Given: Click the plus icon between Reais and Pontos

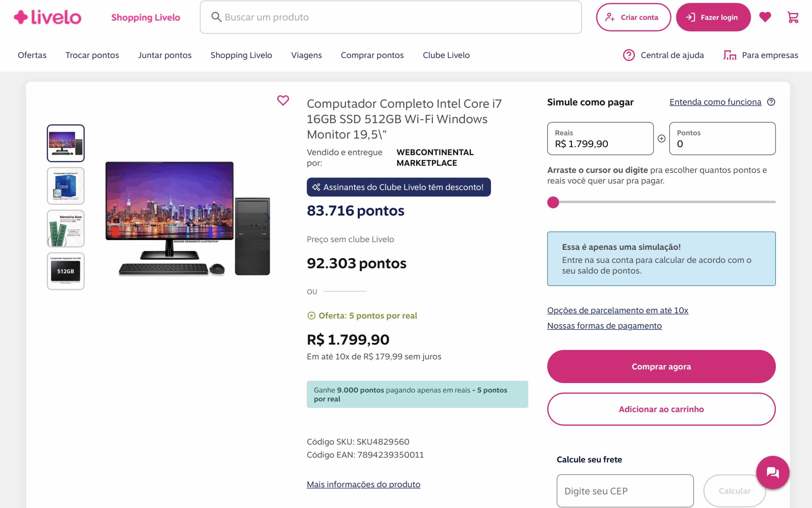Looking at the screenshot, I should [x=661, y=139].
